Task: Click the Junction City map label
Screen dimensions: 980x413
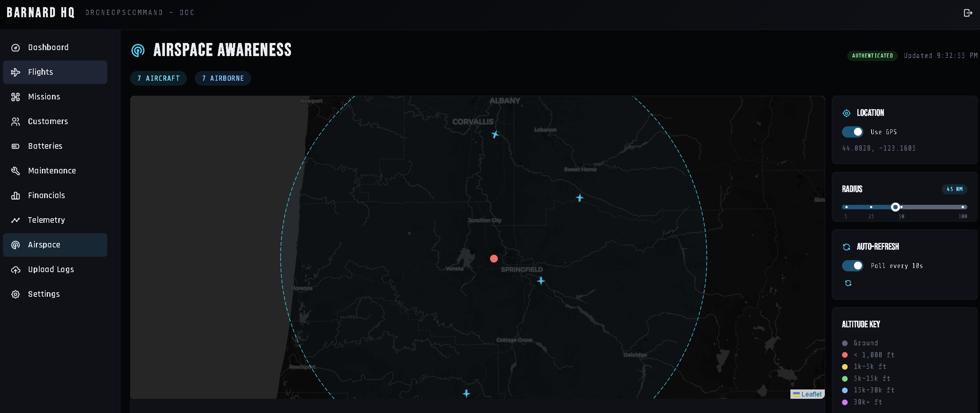Action: [484, 220]
